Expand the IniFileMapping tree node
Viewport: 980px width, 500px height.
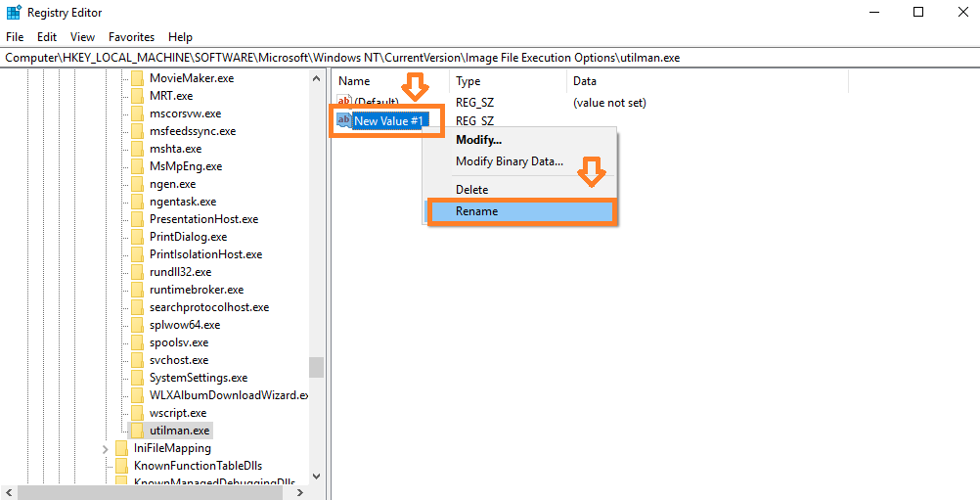pyautogui.click(x=105, y=448)
